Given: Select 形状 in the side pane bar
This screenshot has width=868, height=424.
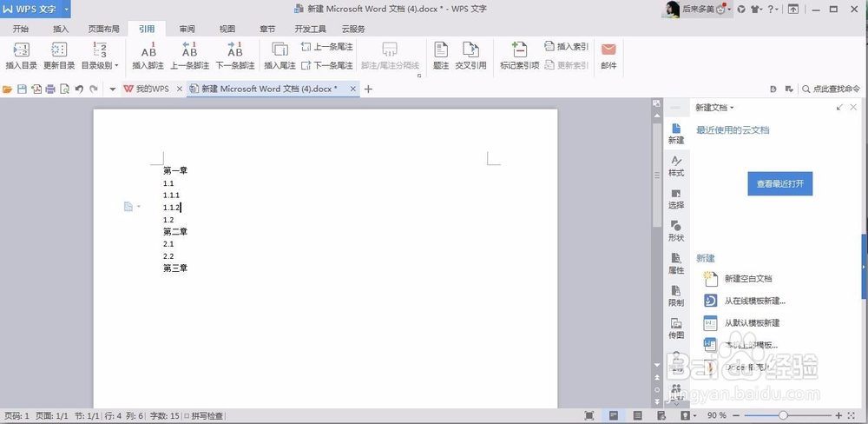Looking at the screenshot, I should (676, 231).
